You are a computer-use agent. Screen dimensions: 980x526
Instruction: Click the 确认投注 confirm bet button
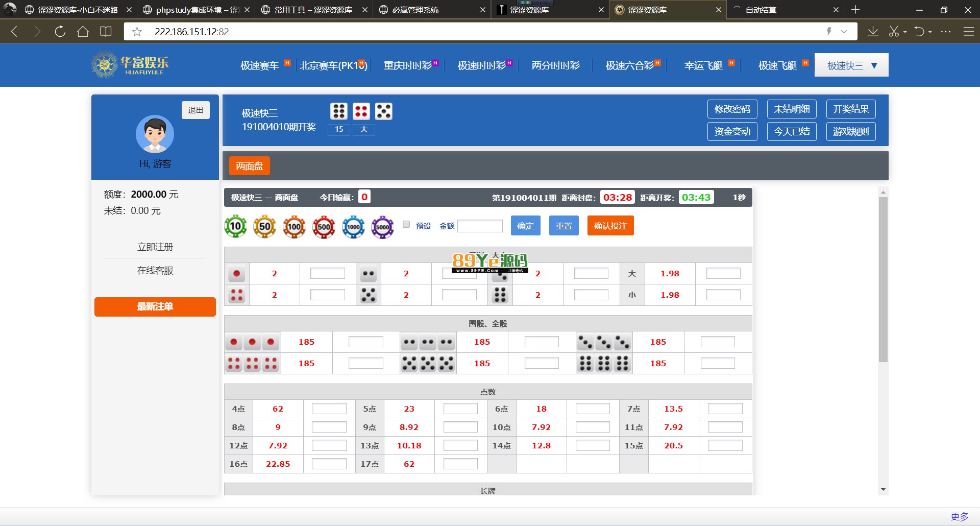coord(610,226)
